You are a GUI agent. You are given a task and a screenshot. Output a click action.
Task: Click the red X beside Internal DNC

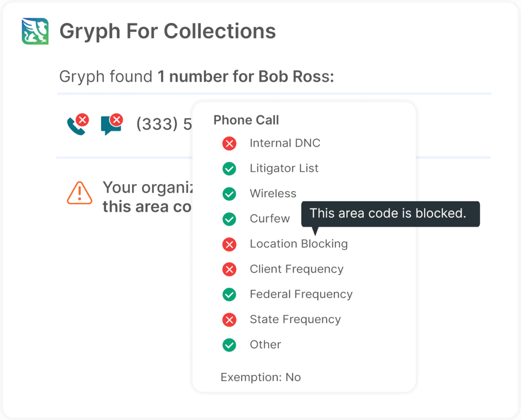click(x=229, y=144)
